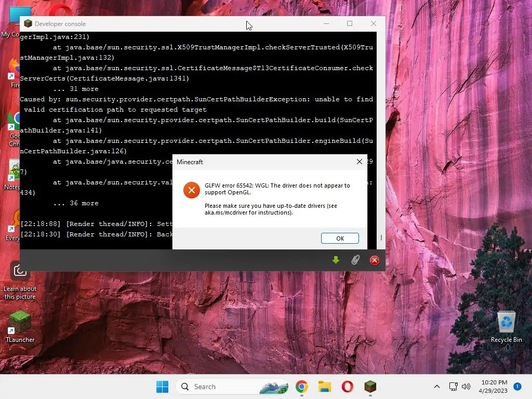Open Opera browser from the taskbar
The height and width of the screenshot is (399, 532).
(x=347, y=387)
